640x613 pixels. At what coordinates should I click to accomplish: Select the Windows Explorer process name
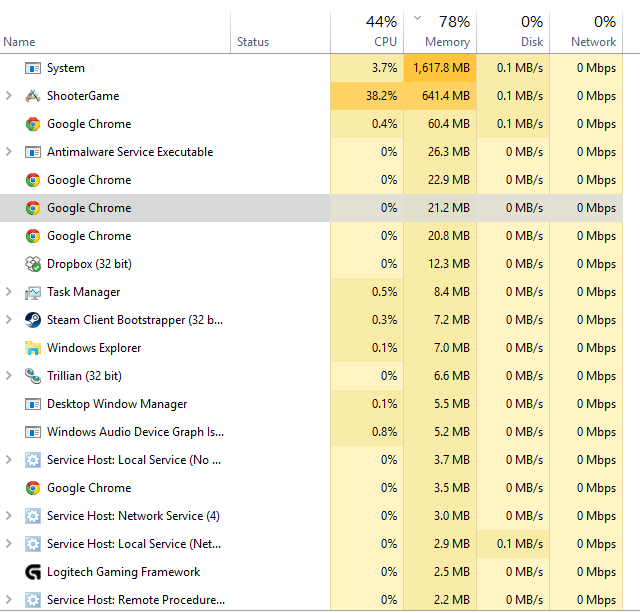(x=94, y=348)
